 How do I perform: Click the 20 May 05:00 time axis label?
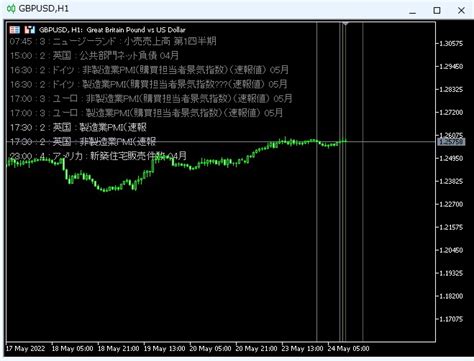point(210,349)
